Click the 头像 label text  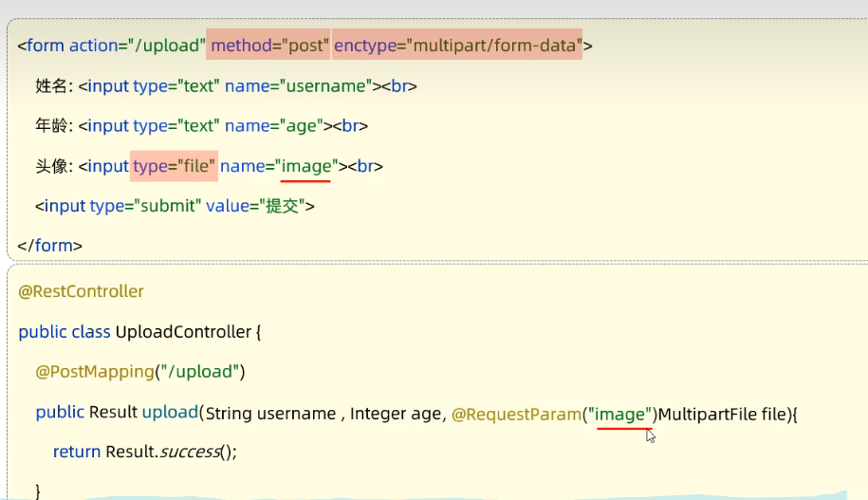(51, 167)
